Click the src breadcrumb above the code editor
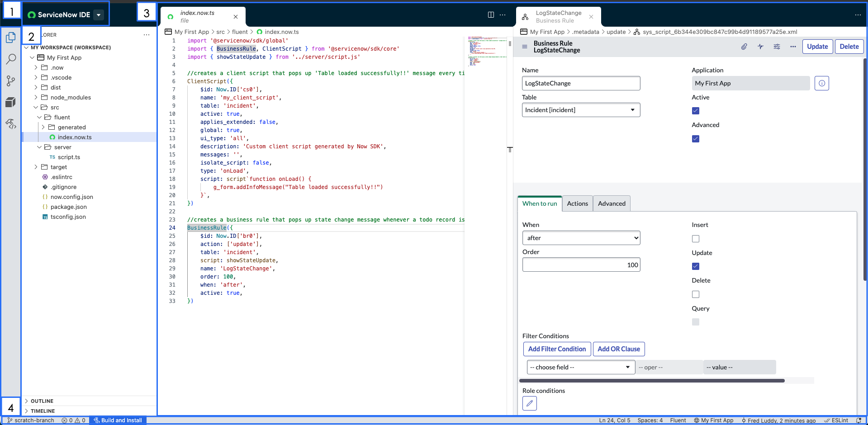868x425 pixels. click(x=220, y=32)
